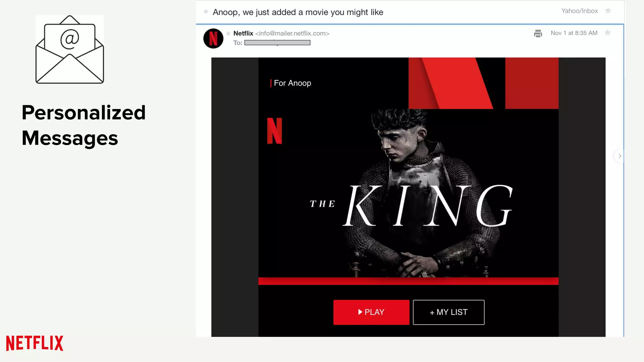This screenshot has height=362, width=644.
Task: Click the red PLAY button
Action: tap(371, 312)
